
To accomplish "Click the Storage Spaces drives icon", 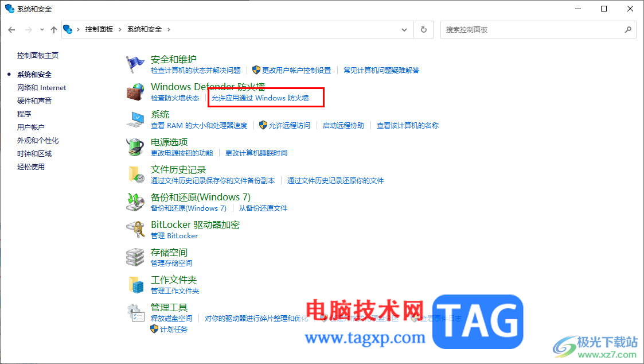I will coord(135,257).
